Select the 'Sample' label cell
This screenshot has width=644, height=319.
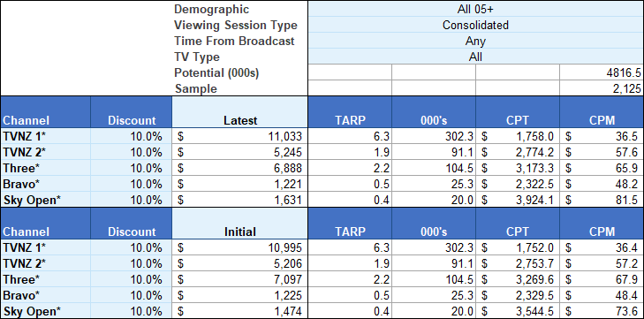195,88
